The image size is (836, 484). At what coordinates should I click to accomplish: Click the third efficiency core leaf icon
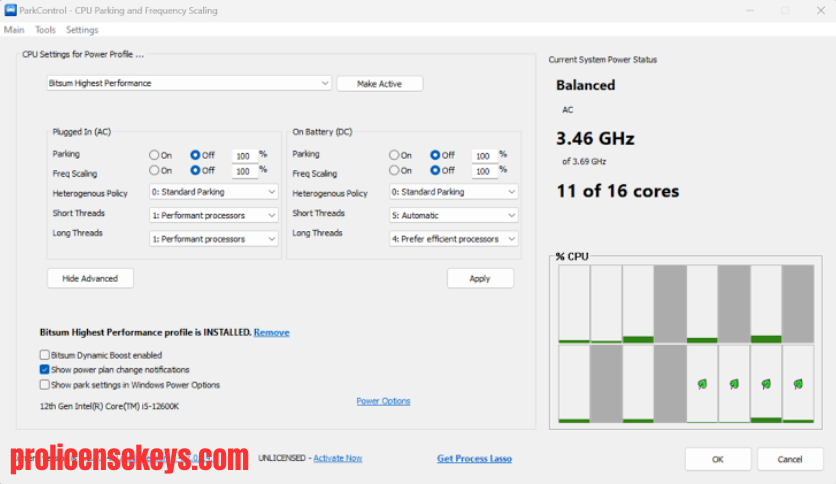point(766,384)
